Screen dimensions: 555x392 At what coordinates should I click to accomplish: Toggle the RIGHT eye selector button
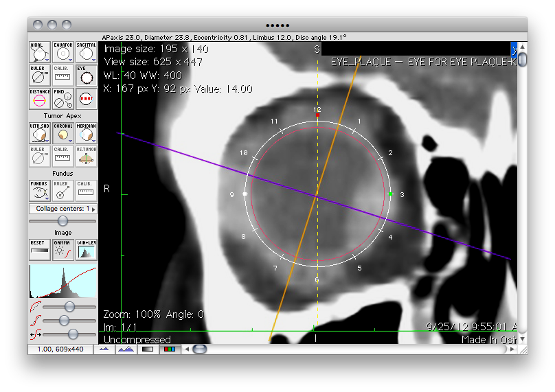(86, 99)
